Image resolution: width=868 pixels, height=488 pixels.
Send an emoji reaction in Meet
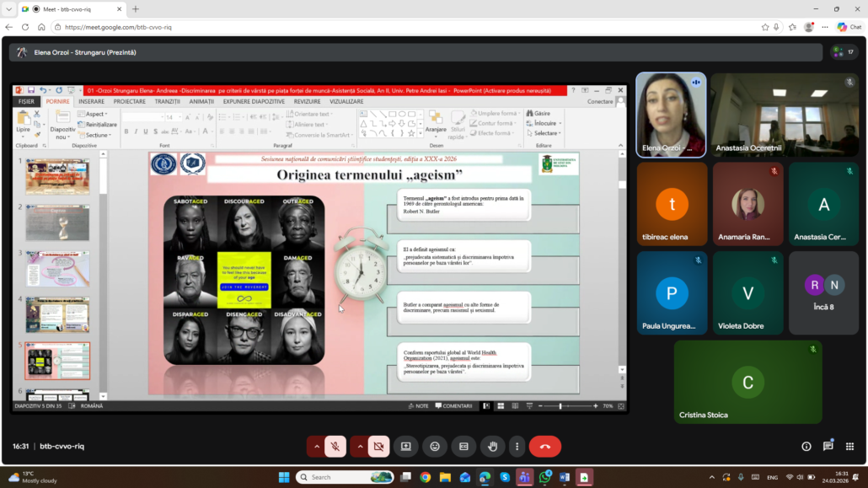click(435, 447)
